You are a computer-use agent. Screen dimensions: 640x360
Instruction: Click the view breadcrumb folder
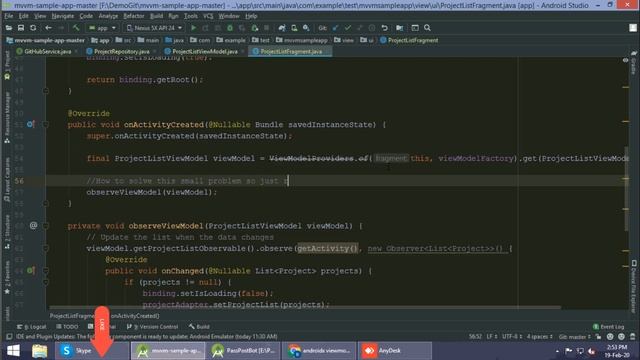[344, 40]
